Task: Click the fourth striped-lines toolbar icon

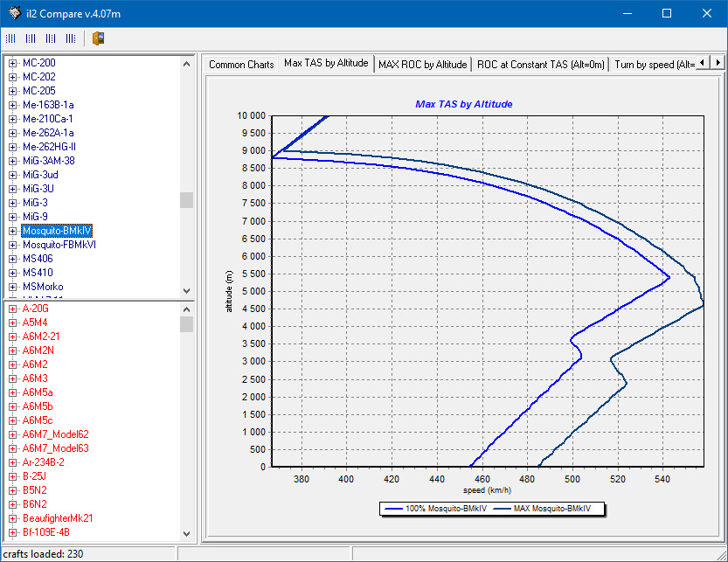Action: click(x=71, y=38)
